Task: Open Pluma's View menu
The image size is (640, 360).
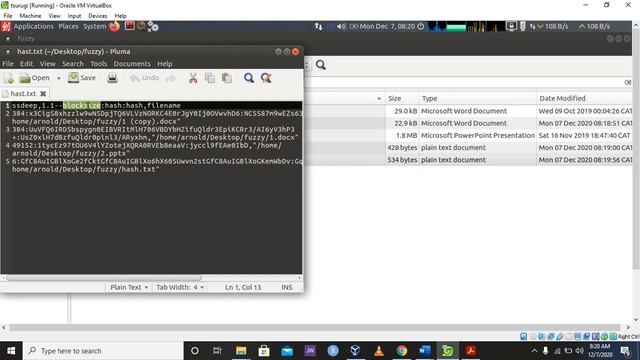Action: [47, 64]
